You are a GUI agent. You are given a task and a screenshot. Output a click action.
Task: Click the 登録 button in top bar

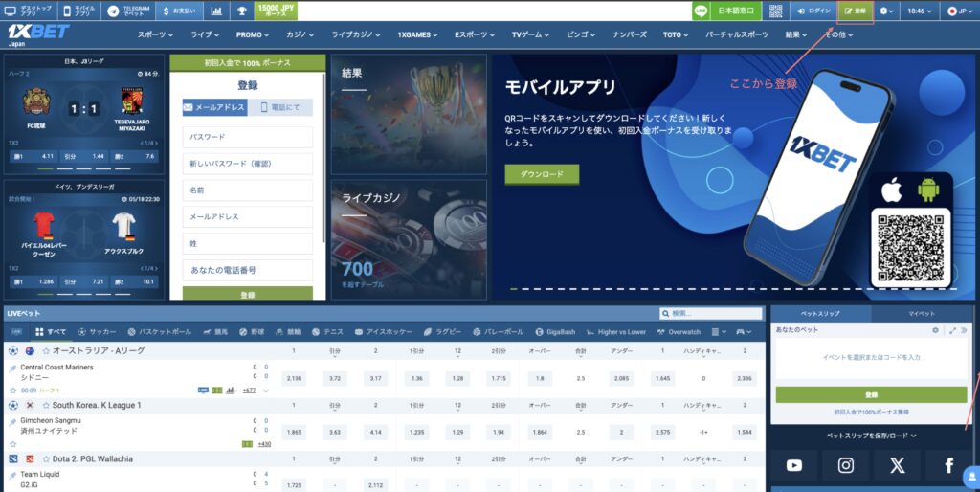(x=855, y=11)
